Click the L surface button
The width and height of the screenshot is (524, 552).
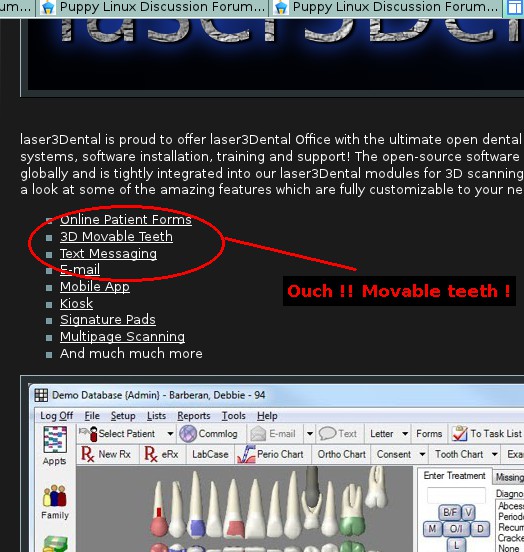(456, 545)
